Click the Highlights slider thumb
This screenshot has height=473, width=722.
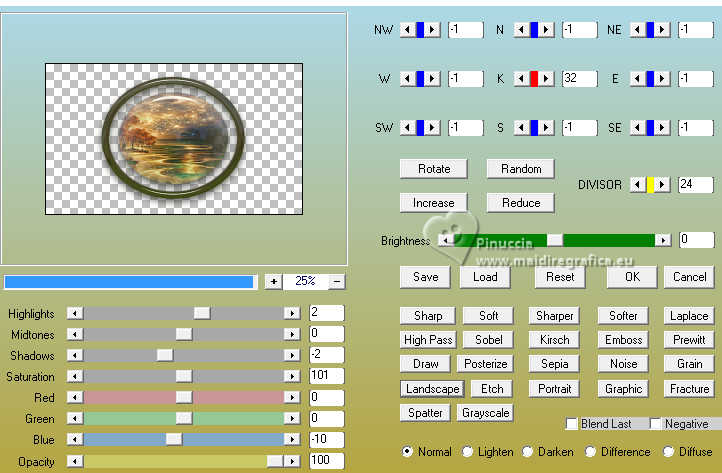(202, 313)
